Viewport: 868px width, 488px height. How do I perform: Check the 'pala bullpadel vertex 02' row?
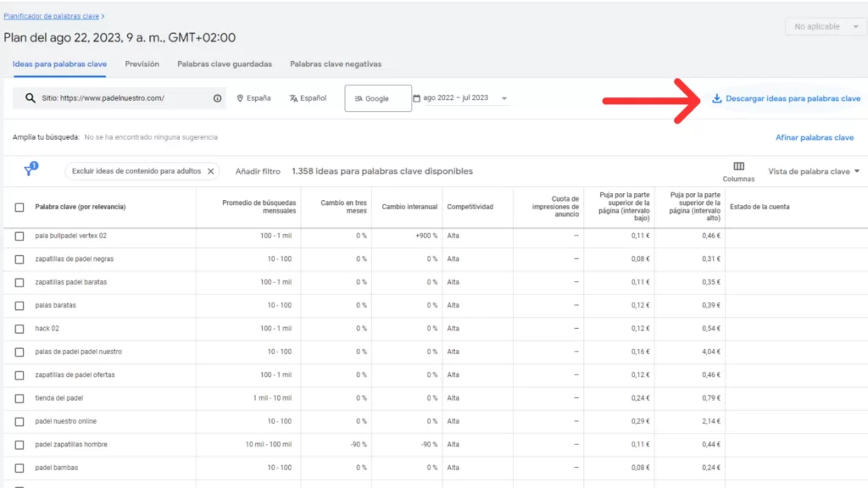click(19, 236)
